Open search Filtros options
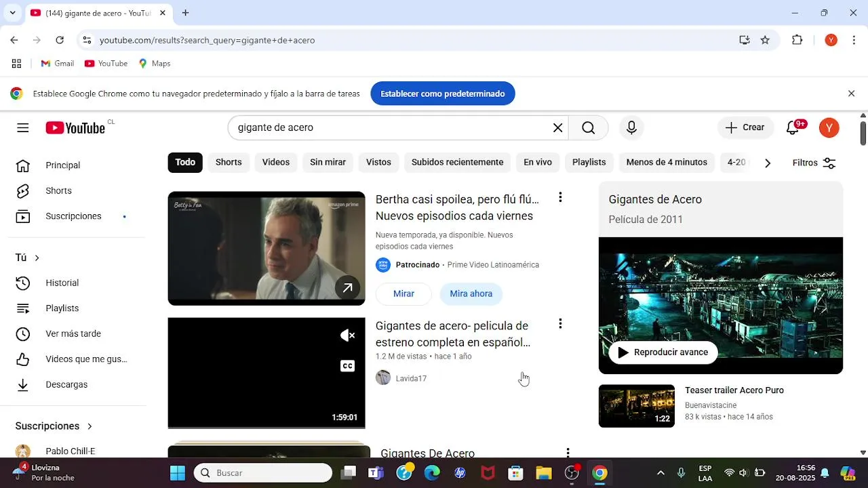This screenshot has width=868, height=488. point(814,163)
